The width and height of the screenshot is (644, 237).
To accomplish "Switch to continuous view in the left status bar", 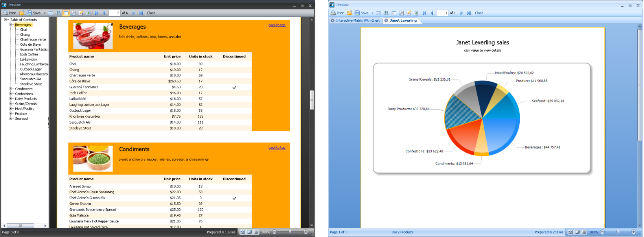I will (256, 232).
